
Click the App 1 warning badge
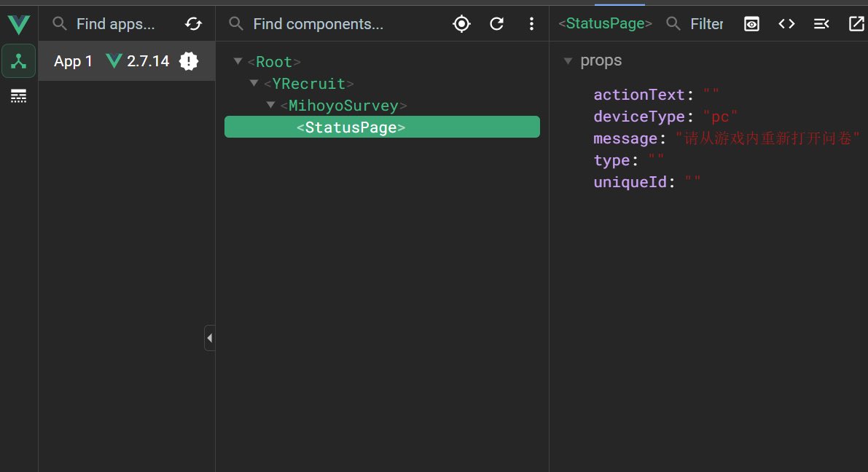(x=189, y=61)
